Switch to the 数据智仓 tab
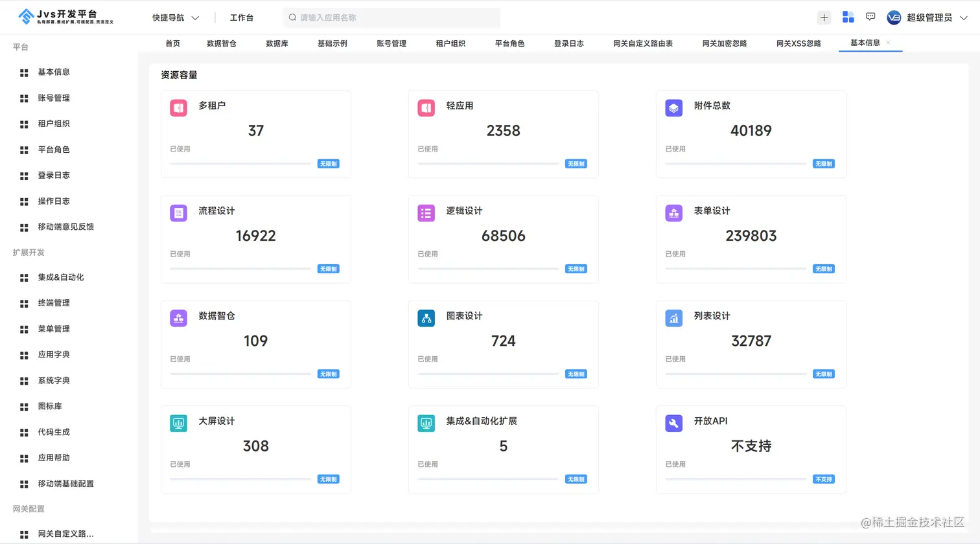The height and width of the screenshot is (544, 980). click(x=222, y=43)
